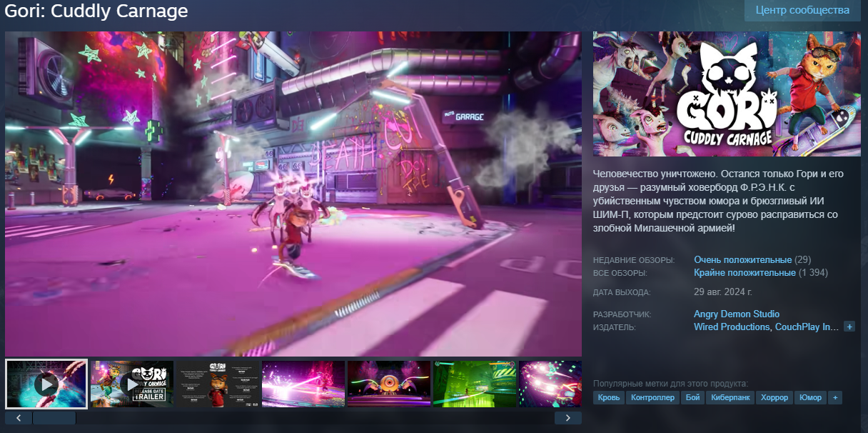The image size is (868, 433).
Task: Select the green corridor screenshot thumbnail
Action: click(475, 384)
